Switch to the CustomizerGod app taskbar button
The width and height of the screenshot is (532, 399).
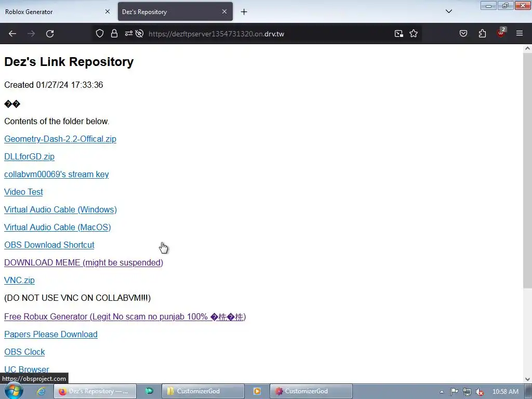(311, 391)
